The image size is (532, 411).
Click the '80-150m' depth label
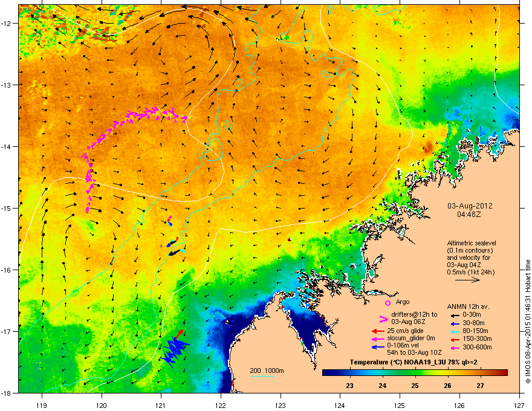pos(475,331)
